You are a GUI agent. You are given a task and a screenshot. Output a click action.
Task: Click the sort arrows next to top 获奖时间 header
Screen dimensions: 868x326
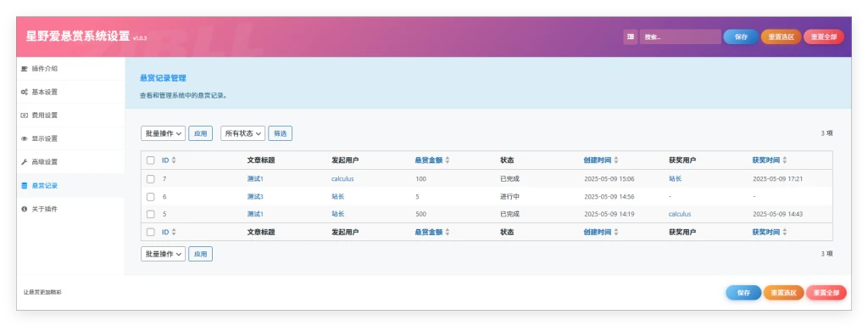tap(784, 160)
